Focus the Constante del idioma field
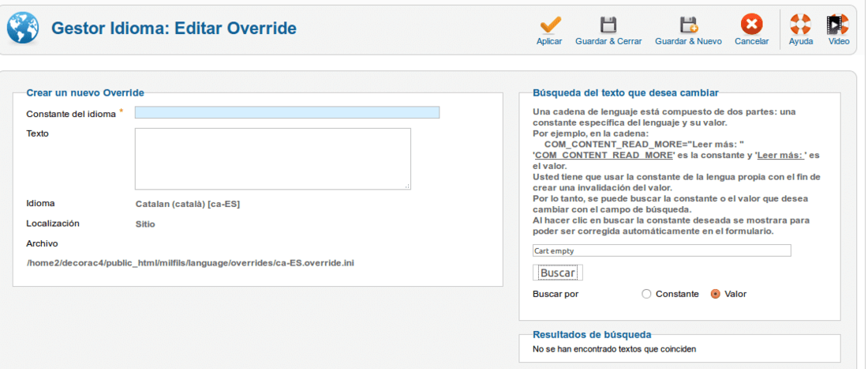Viewport: 868px width, 369px height. (286, 112)
